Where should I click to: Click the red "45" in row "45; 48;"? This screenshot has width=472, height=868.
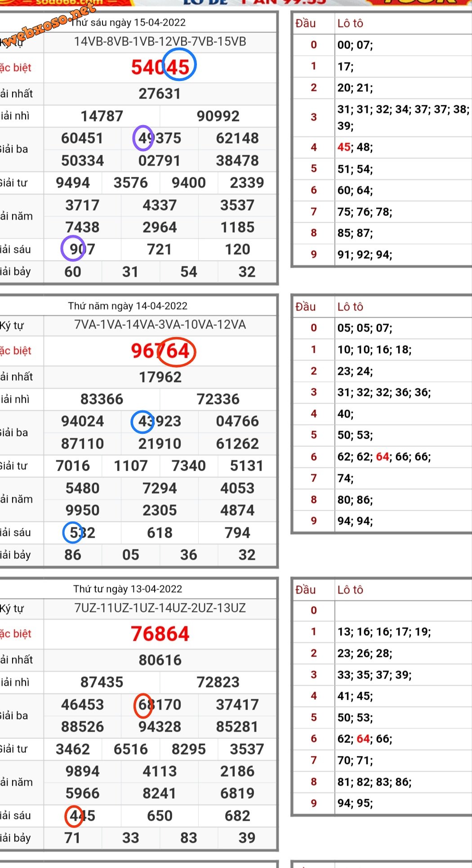pos(344,147)
